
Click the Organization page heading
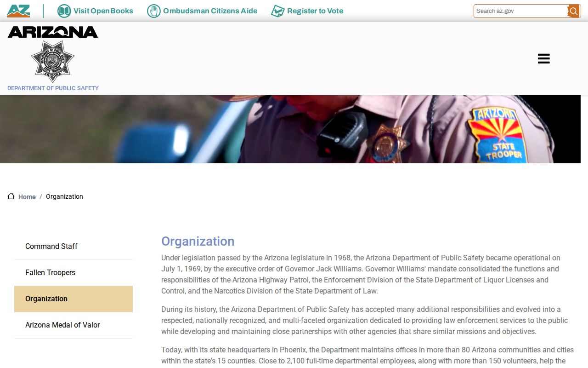click(x=198, y=241)
